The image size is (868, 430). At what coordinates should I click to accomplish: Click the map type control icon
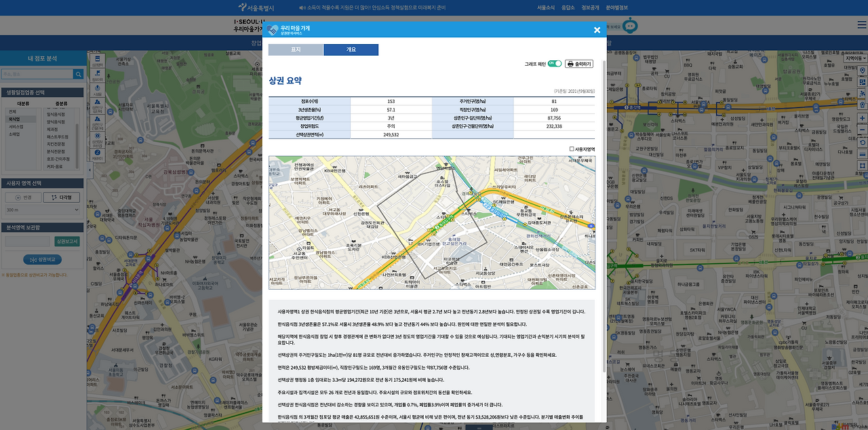point(863,81)
